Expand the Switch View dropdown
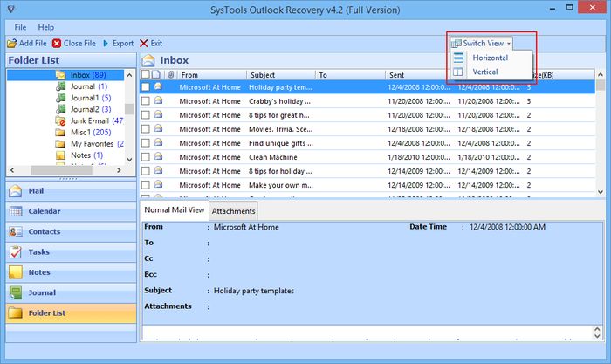 (481, 43)
